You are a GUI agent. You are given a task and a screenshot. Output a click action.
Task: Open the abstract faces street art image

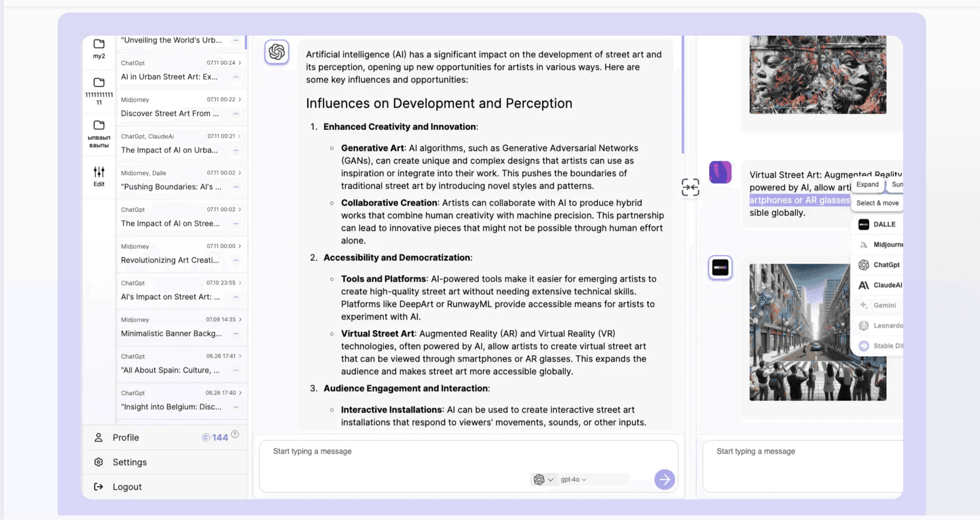pyautogui.click(x=818, y=75)
